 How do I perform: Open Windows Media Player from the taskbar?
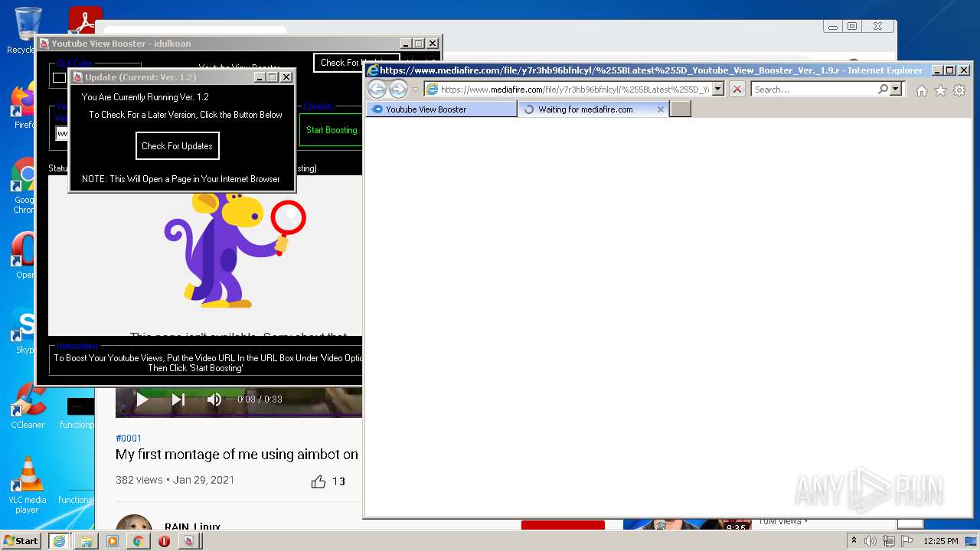pyautogui.click(x=112, y=541)
